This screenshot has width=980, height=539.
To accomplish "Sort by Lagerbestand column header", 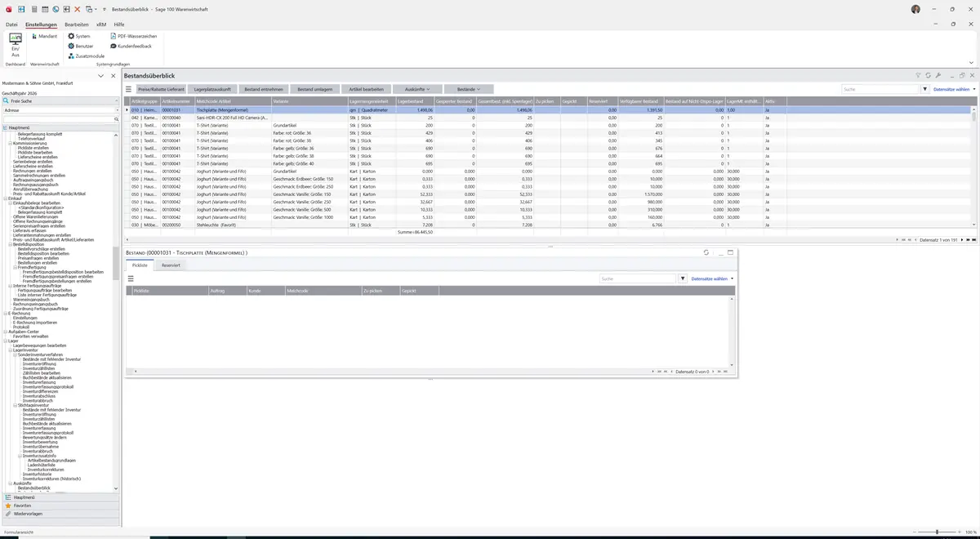I will pos(416,100).
